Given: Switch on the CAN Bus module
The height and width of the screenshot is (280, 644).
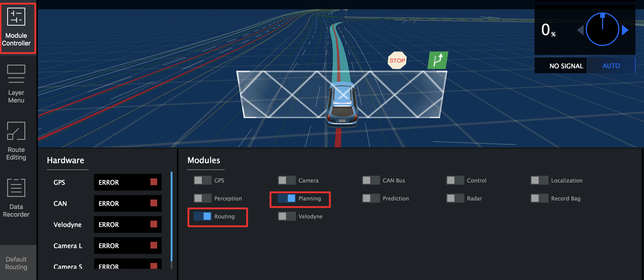Looking at the screenshot, I should 371,180.
